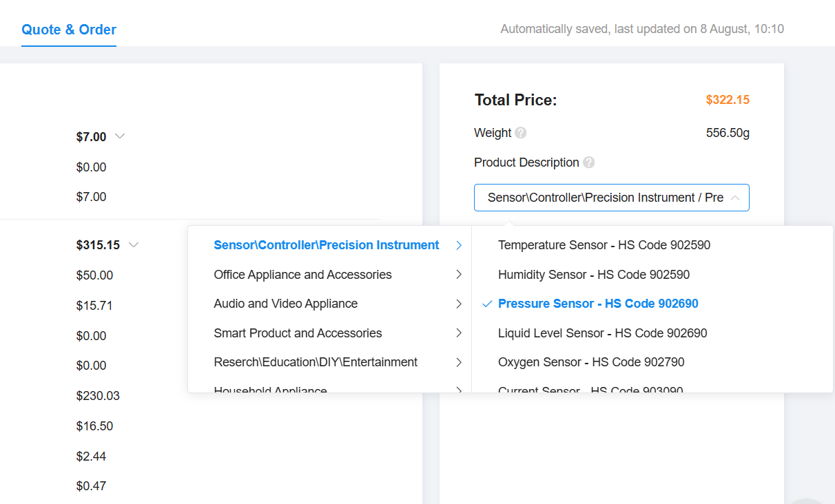Expand the $315.15 price breakdown chevron
The height and width of the screenshot is (504, 835).
point(134,244)
